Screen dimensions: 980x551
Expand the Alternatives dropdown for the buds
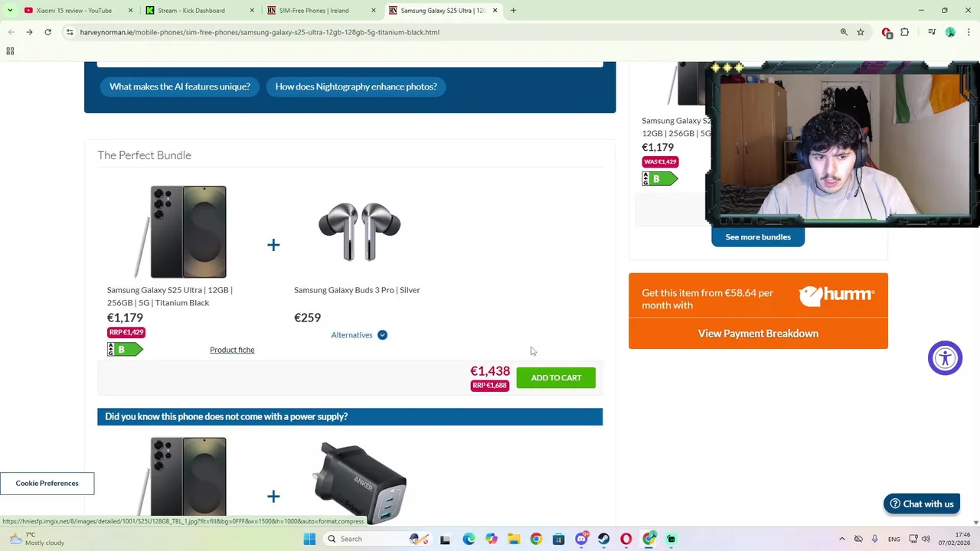click(359, 335)
